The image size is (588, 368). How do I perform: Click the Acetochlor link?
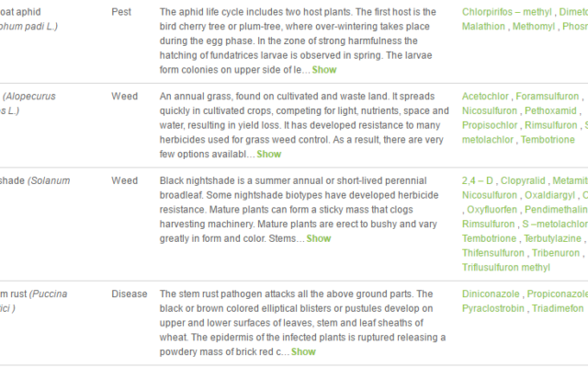point(485,97)
